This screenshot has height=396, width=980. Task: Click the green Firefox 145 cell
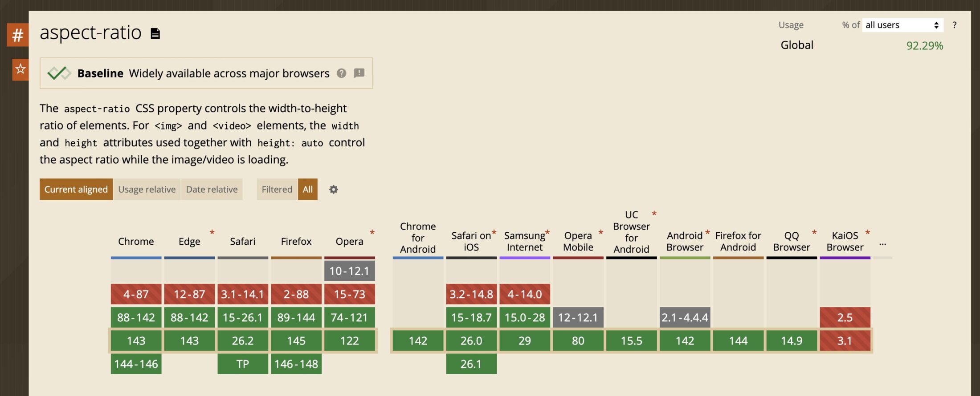[296, 341]
